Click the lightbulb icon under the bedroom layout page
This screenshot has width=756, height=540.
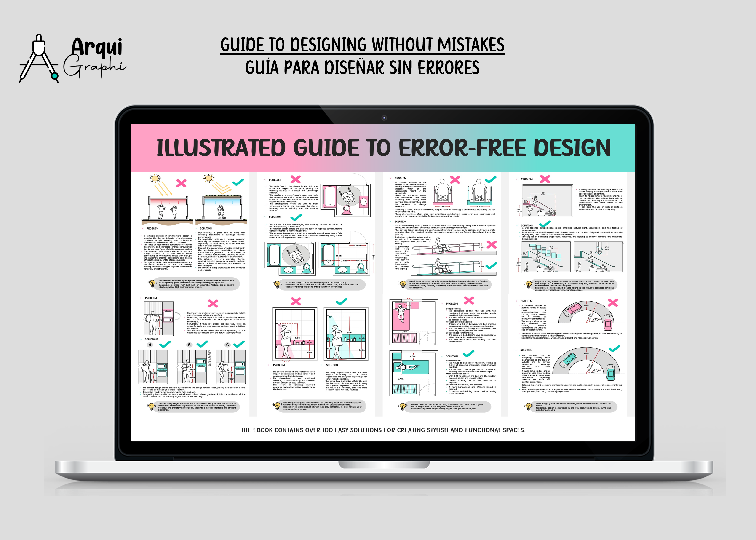point(403,406)
